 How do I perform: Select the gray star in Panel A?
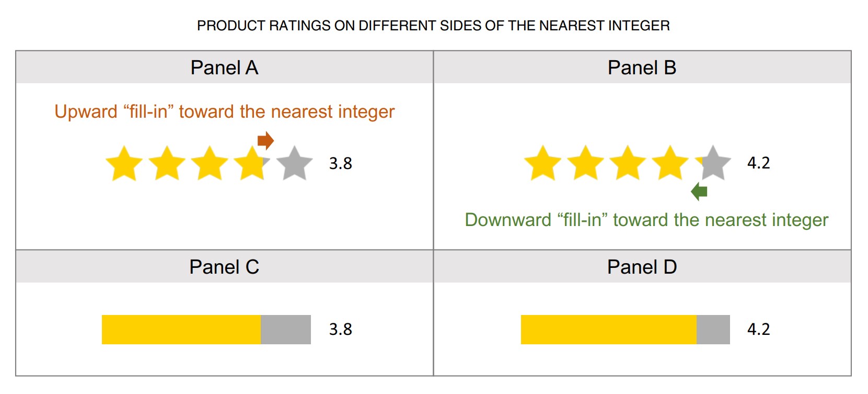(295, 164)
